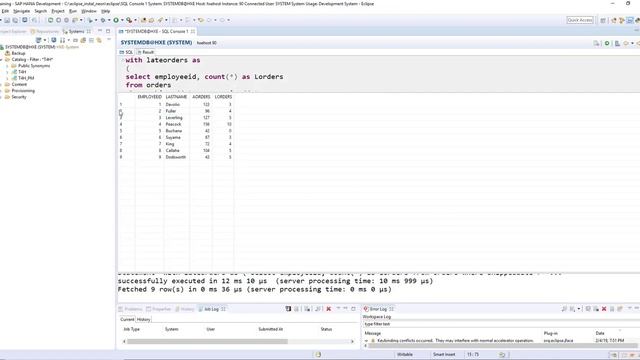Minimize the Systems view panel

pyautogui.click(x=100, y=31)
